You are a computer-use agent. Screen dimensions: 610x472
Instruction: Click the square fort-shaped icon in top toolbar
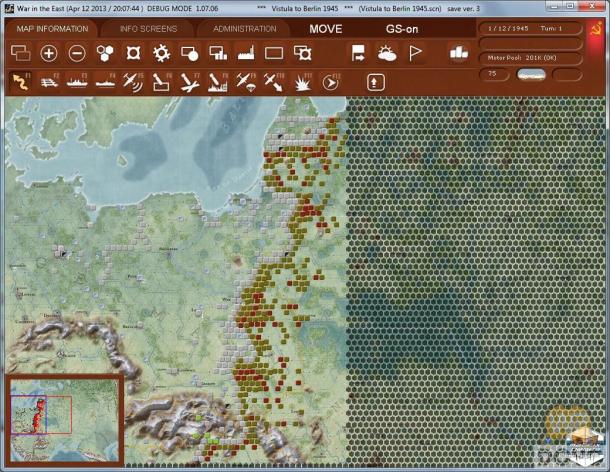pos(133,53)
